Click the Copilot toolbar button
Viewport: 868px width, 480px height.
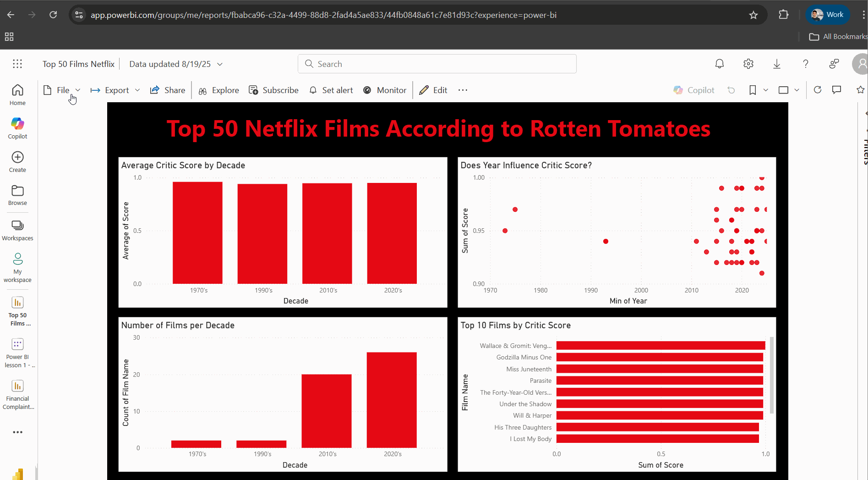(694, 90)
